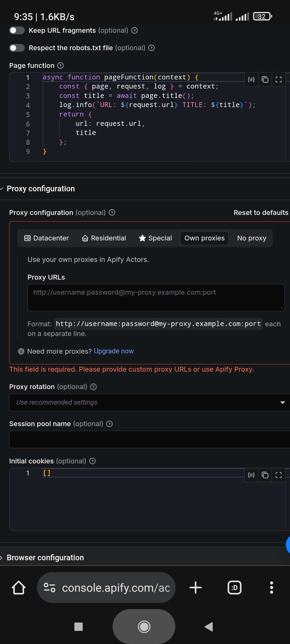
Task: Enable Respect the robots.txt file
Action: pyautogui.click(x=17, y=48)
